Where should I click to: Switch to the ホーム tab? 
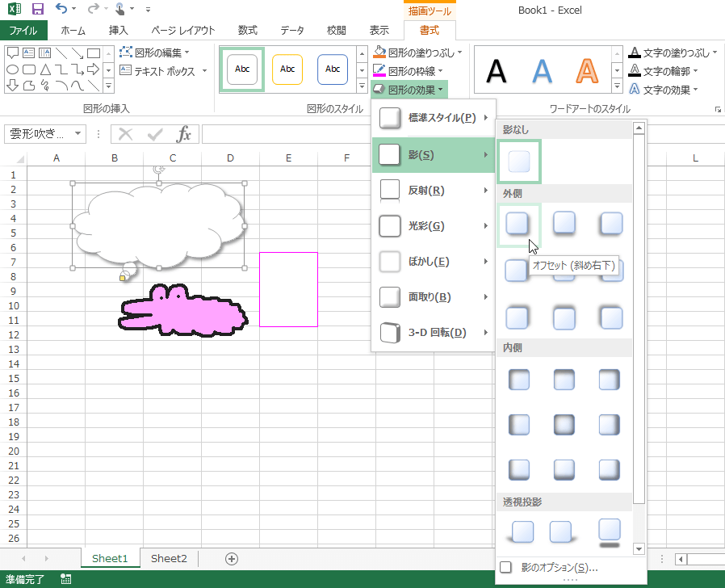coord(73,31)
